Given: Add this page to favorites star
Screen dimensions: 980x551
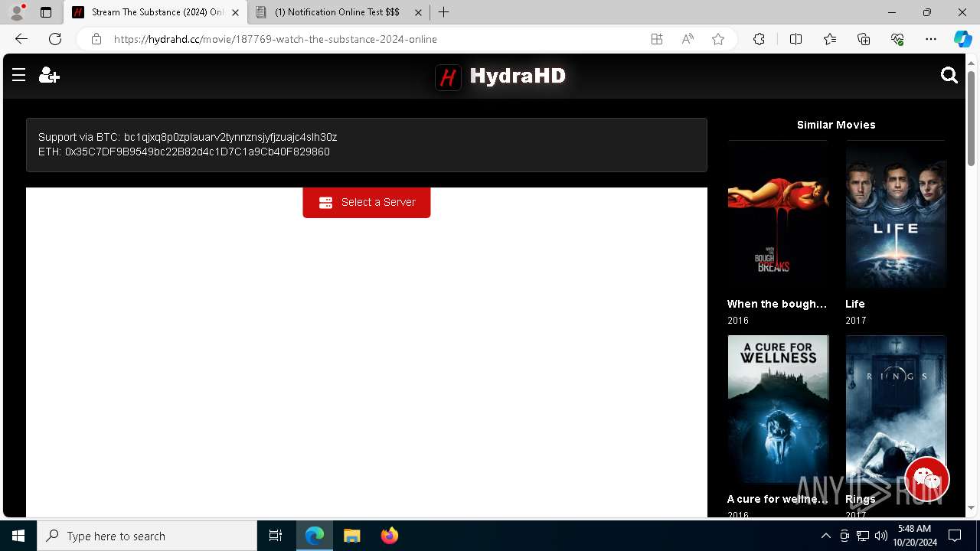Looking at the screenshot, I should pyautogui.click(x=718, y=39).
